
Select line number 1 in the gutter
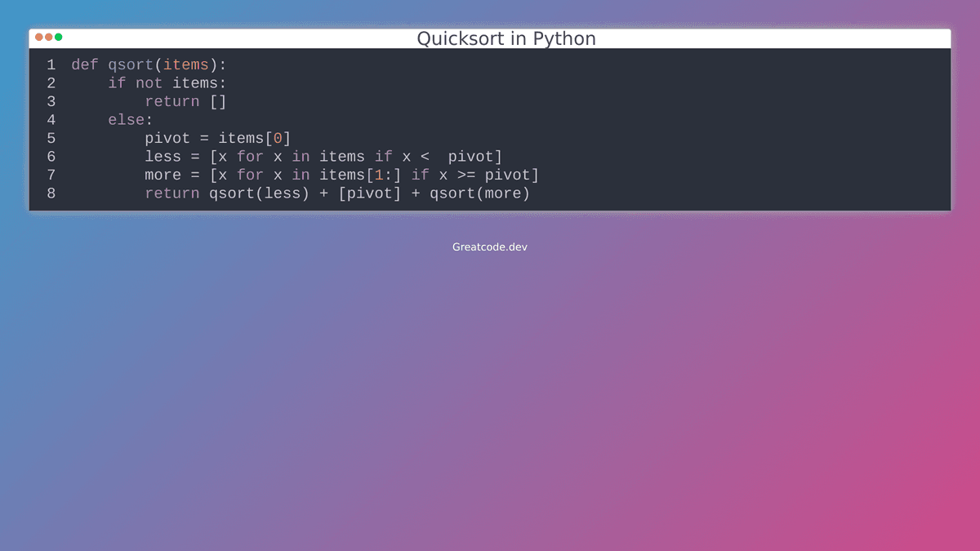click(51, 64)
